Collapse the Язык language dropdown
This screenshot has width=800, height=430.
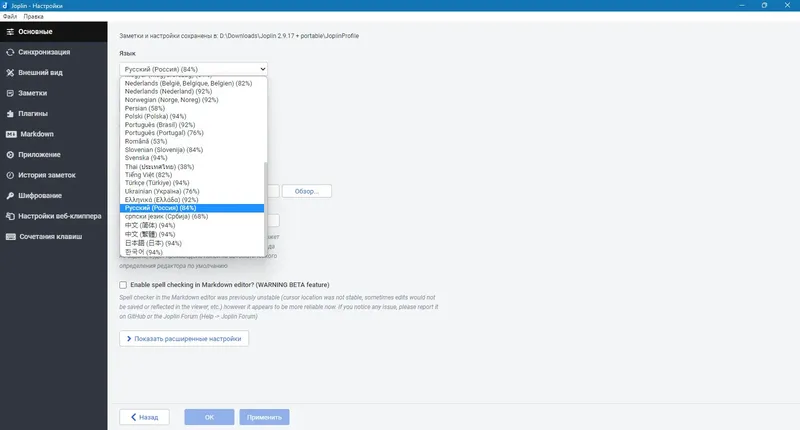click(193, 69)
